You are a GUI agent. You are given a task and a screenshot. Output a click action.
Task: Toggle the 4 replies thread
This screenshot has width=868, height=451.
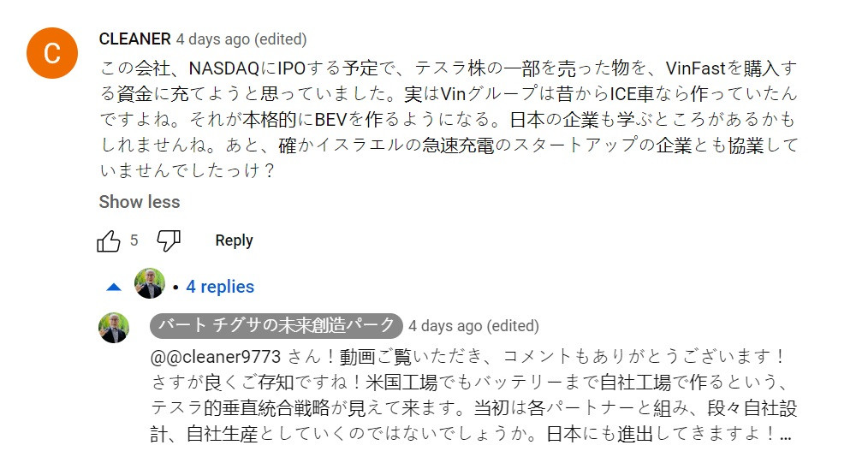tap(220, 287)
